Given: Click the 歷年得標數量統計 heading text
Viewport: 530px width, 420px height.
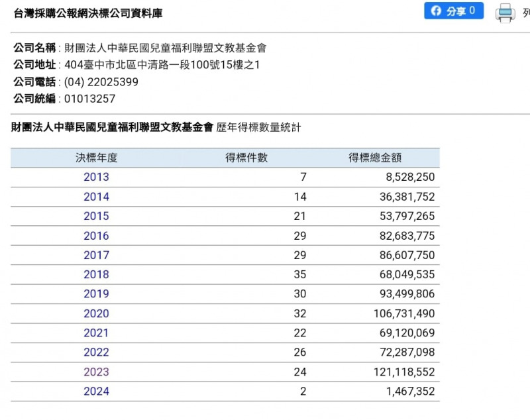Looking at the screenshot, I should pos(258,127).
